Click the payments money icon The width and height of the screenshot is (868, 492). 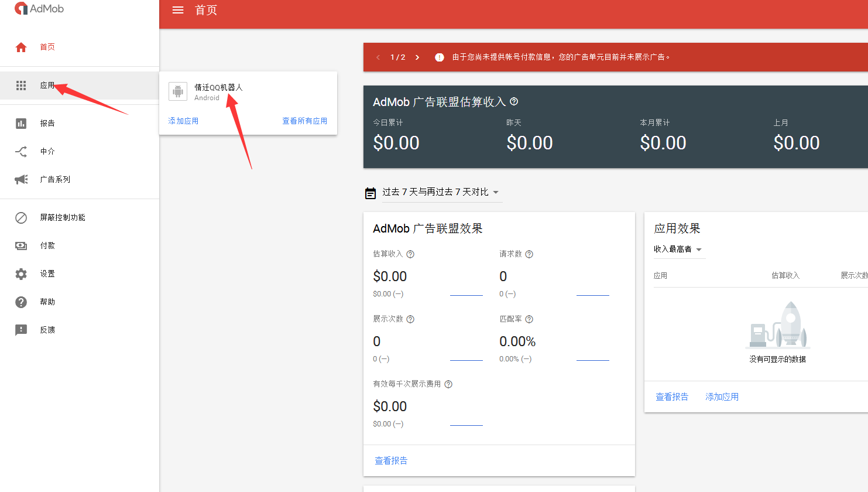point(21,246)
